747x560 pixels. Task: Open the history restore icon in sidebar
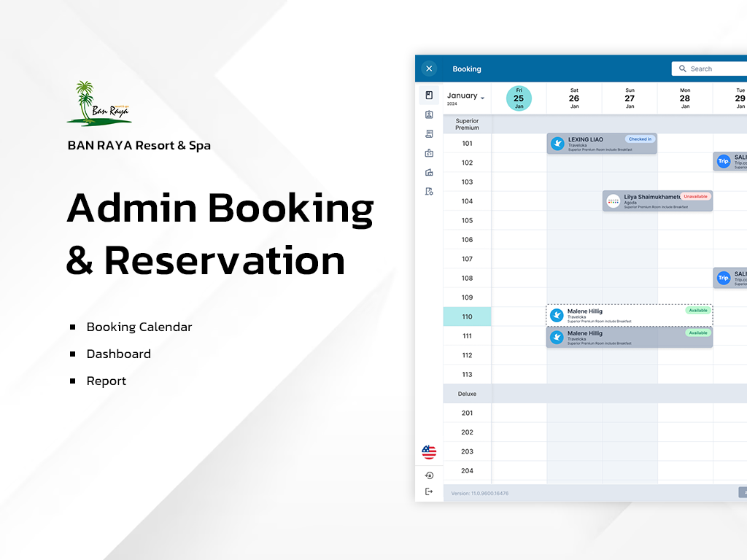(x=429, y=475)
